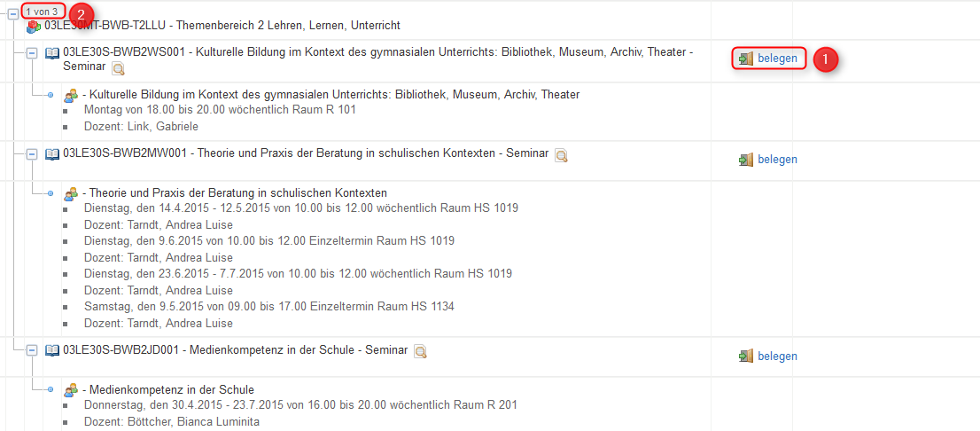Click module cube icon for Themenbereich 2
The width and height of the screenshot is (980, 431).
point(34,27)
